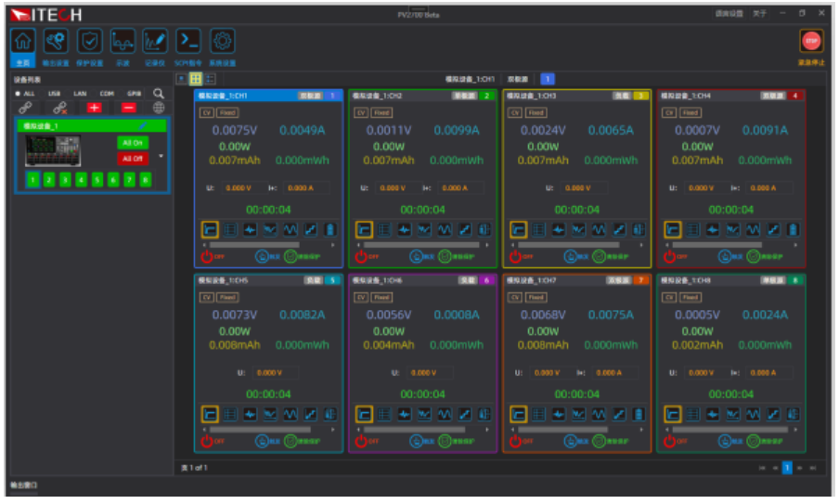Select the device thumbnail image in device list
The image size is (839, 504).
click(x=52, y=150)
